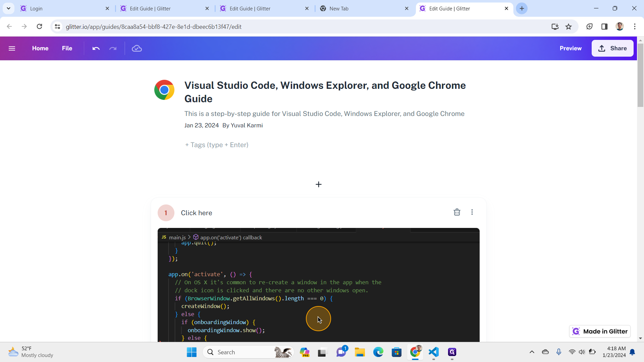Viewport: 644px width, 362px height.
Task: Click the Preview button
Action: pos(570,48)
